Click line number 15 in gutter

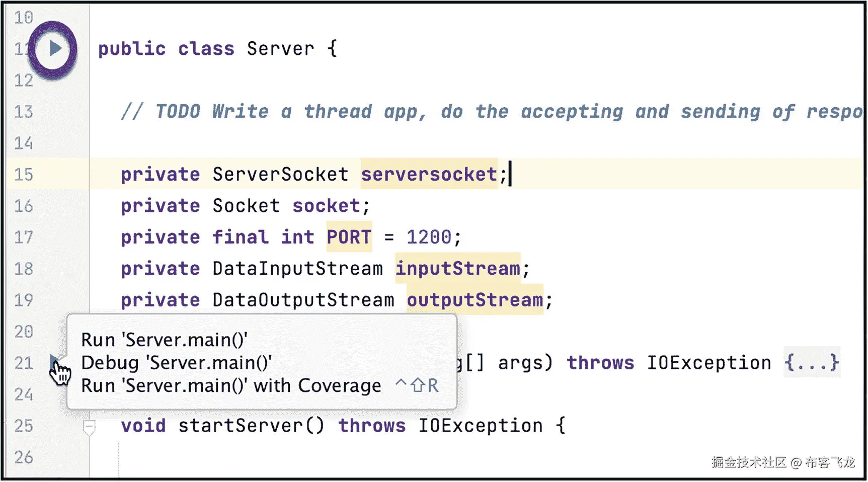24,175
